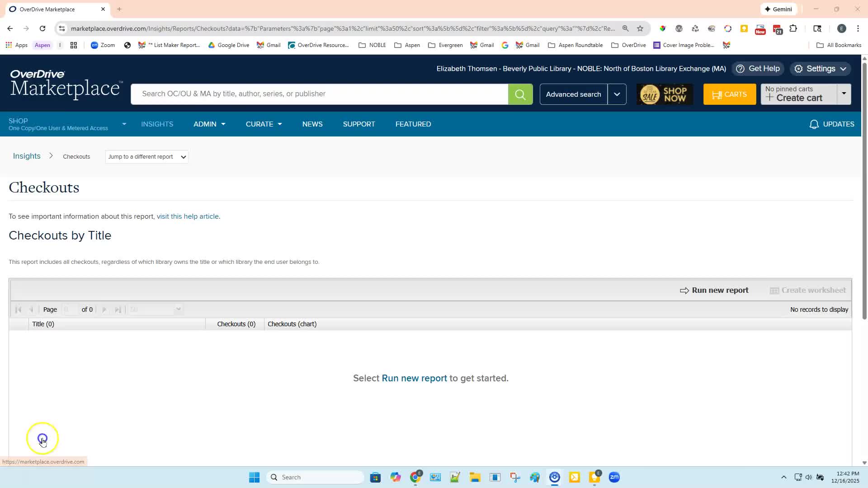Open Get Help
This screenshot has height=488, width=868.
[x=758, y=69]
